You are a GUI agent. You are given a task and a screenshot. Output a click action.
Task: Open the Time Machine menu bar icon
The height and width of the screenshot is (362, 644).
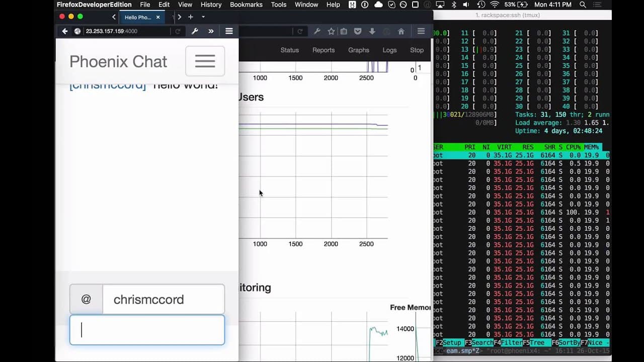pos(480,5)
